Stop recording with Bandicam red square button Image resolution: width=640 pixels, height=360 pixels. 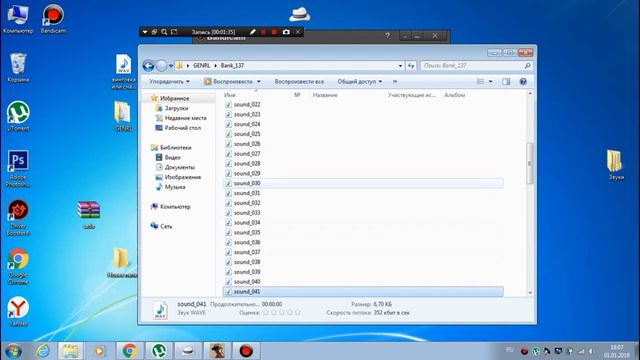[x=274, y=32]
